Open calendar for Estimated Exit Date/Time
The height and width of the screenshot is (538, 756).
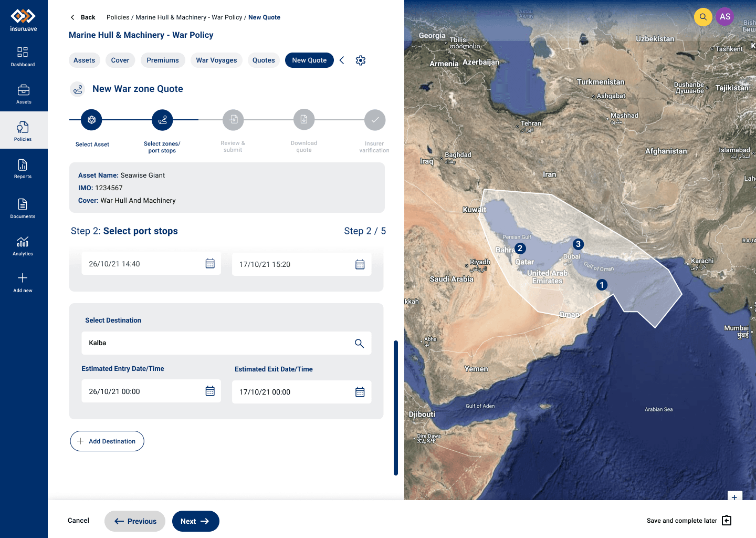[x=360, y=392]
